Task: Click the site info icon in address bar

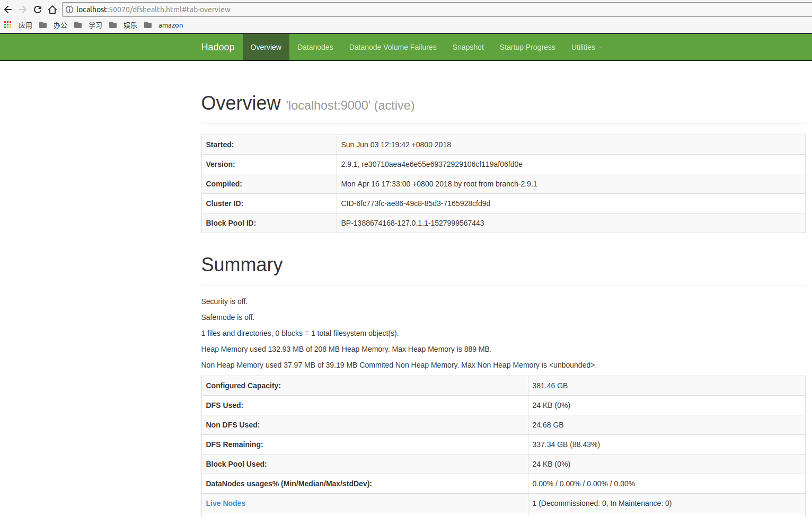Action: (69, 10)
